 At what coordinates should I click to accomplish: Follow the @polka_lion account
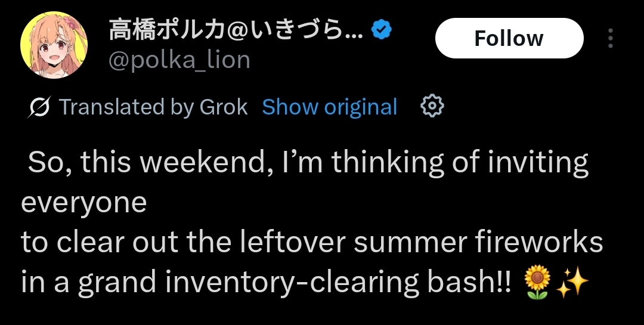[509, 38]
